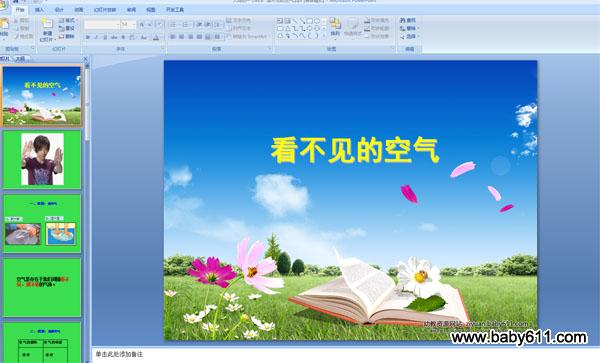Click the New Slide (新建幻灯片) icon
600x363 pixels.
[x=47, y=24]
